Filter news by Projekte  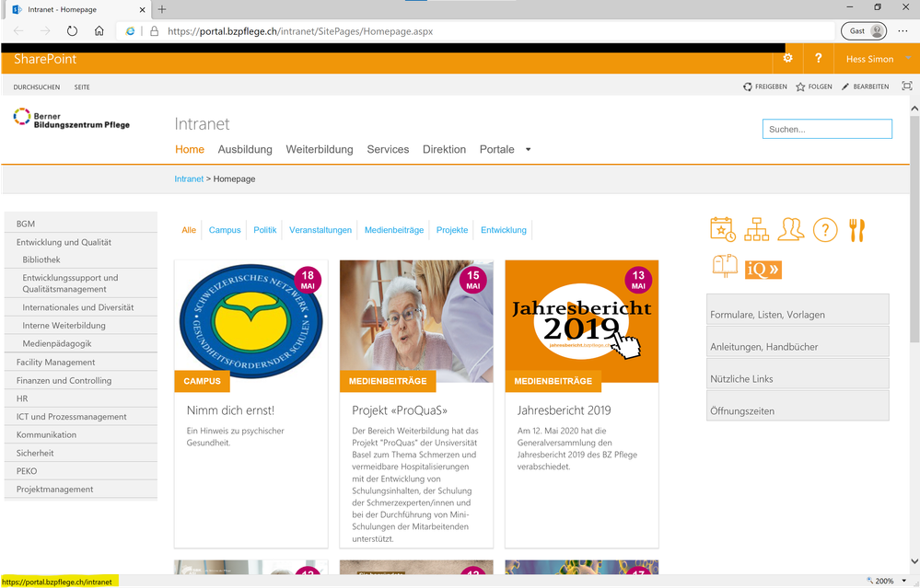pos(452,230)
